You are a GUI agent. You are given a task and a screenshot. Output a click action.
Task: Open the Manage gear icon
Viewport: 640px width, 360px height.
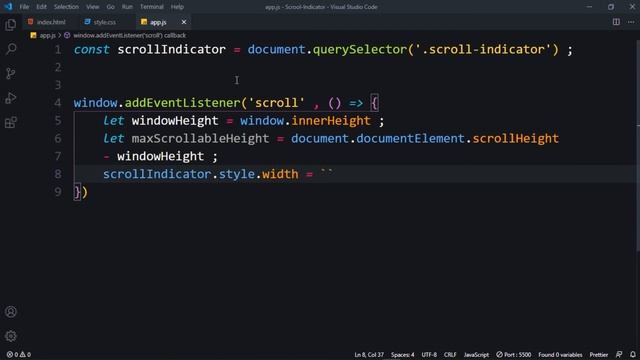pyautogui.click(x=11, y=336)
